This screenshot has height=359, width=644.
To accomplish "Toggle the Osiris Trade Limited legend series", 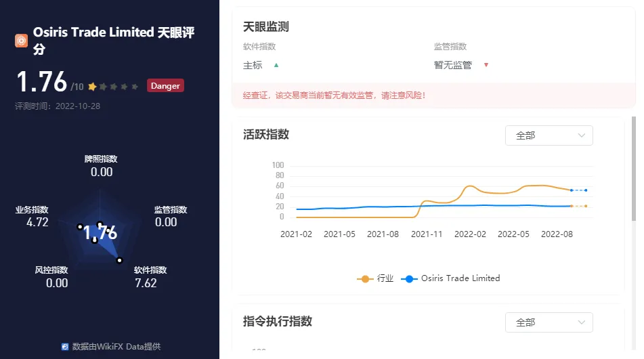I will pyautogui.click(x=450, y=278).
